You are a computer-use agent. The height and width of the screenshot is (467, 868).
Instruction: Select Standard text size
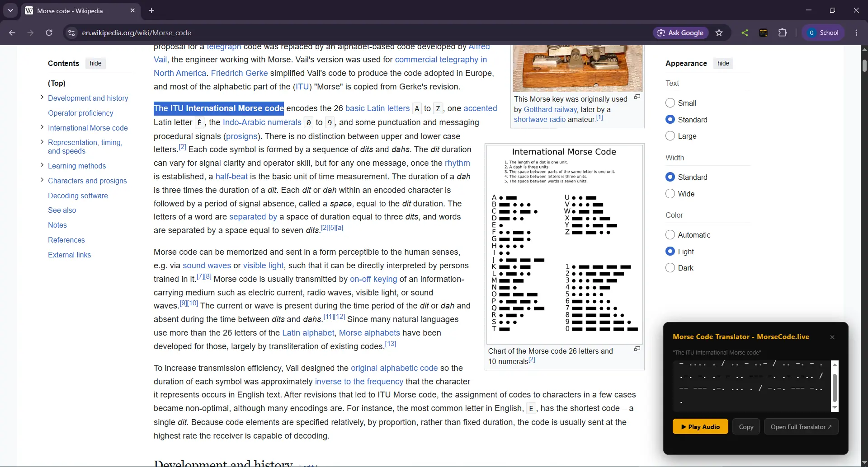click(670, 120)
